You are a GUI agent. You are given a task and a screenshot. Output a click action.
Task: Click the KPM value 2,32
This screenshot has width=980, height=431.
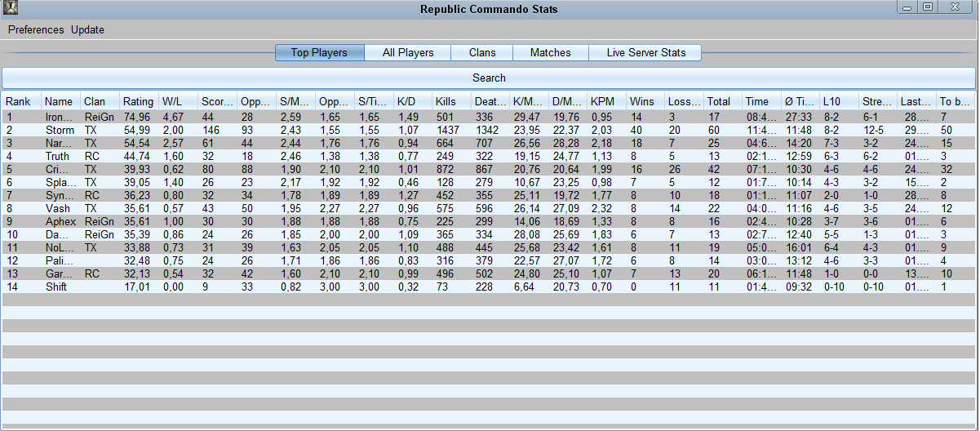602,208
